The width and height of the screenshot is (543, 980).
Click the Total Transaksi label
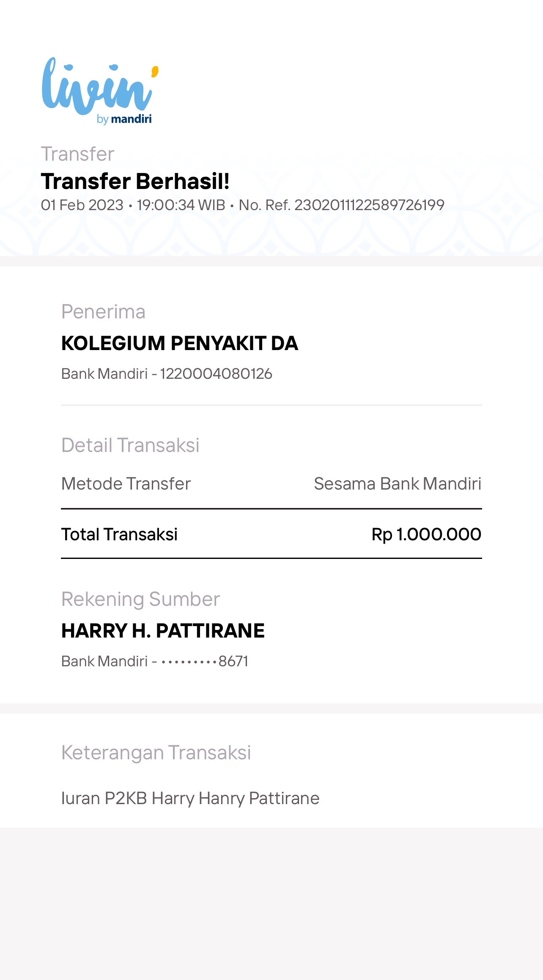[x=119, y=534]
